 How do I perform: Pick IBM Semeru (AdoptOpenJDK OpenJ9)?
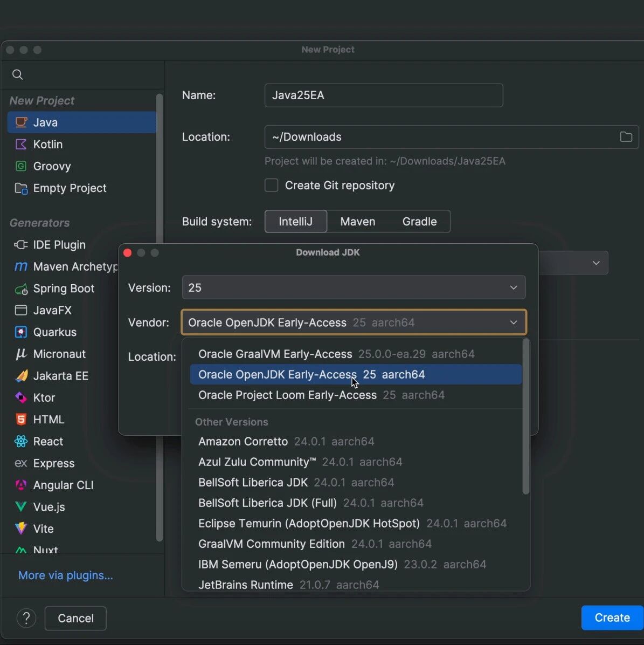tap(356, 564)
